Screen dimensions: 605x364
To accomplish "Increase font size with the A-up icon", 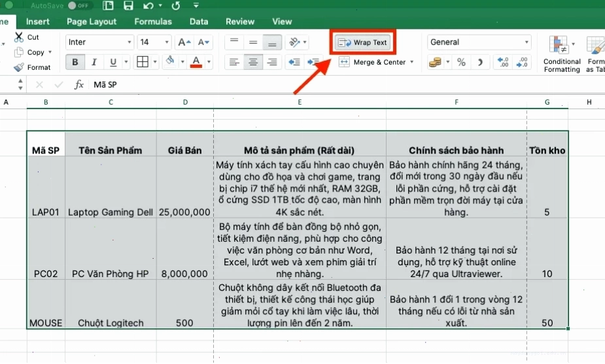I will (184, 42).
